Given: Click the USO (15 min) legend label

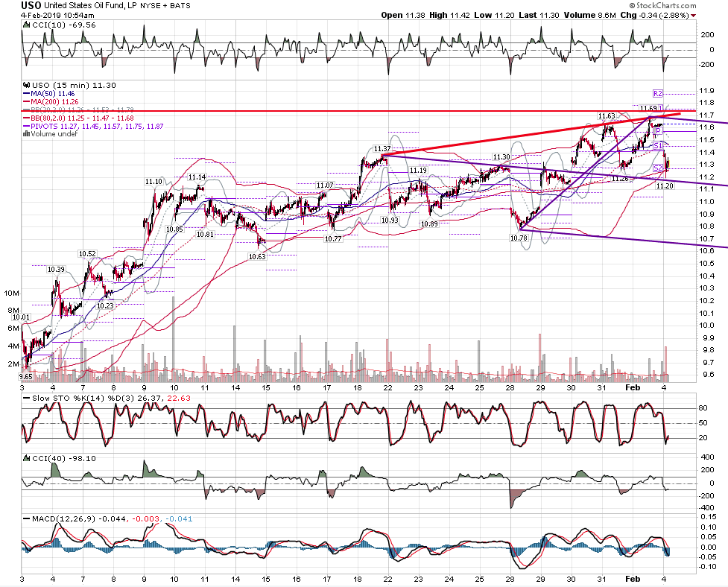Looking at the screenshot, I should pyautogui.click(x=69, y=85).
